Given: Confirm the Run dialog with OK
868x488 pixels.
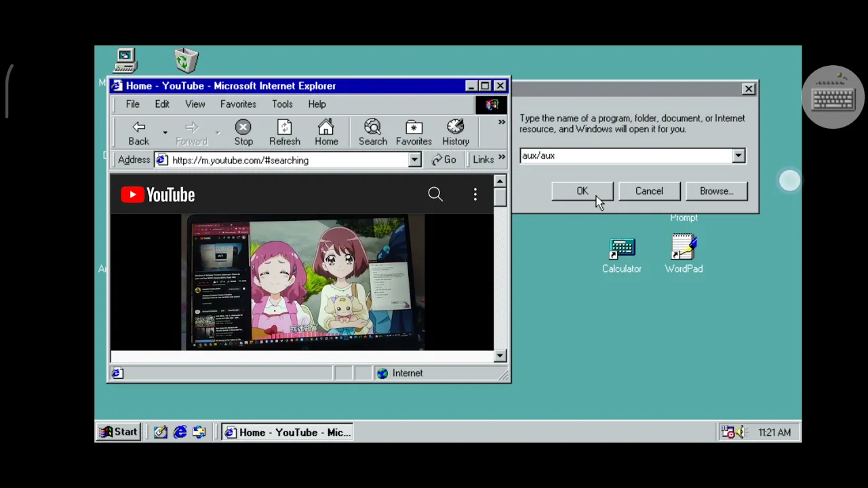Looking at the screenshot, I should [582, 191].
